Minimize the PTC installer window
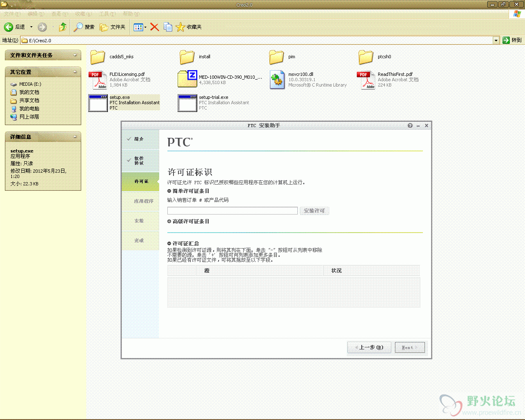 [418, 126]
